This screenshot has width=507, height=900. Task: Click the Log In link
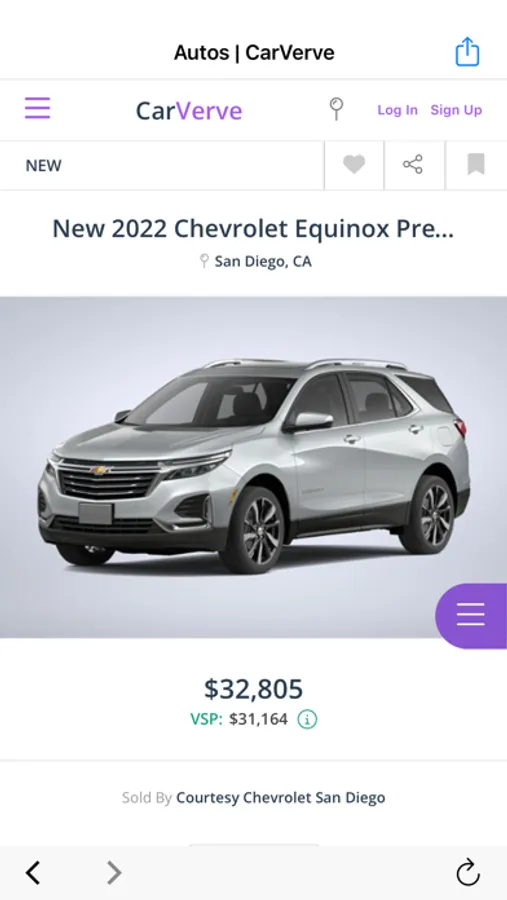tap(397, 110)
